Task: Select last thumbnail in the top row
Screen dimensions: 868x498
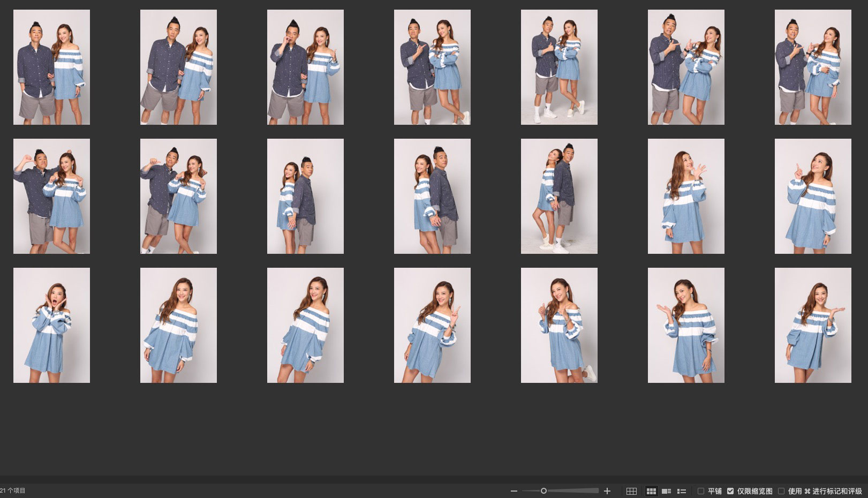Action: (812, 67)
